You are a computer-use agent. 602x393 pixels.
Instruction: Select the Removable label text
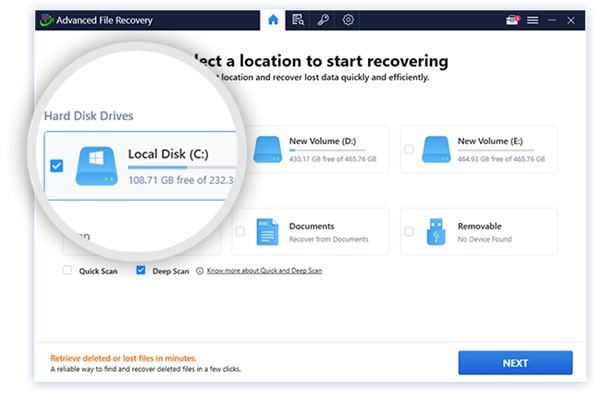click(480, 226)
